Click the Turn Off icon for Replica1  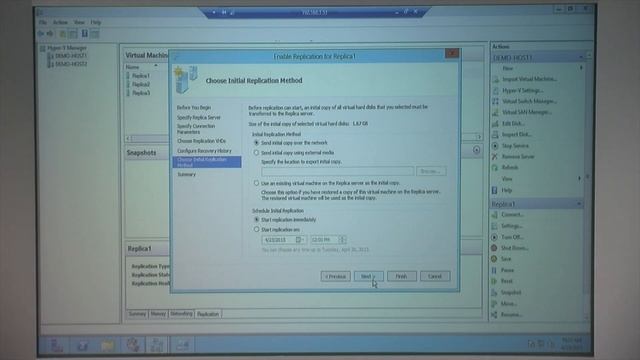494,237
